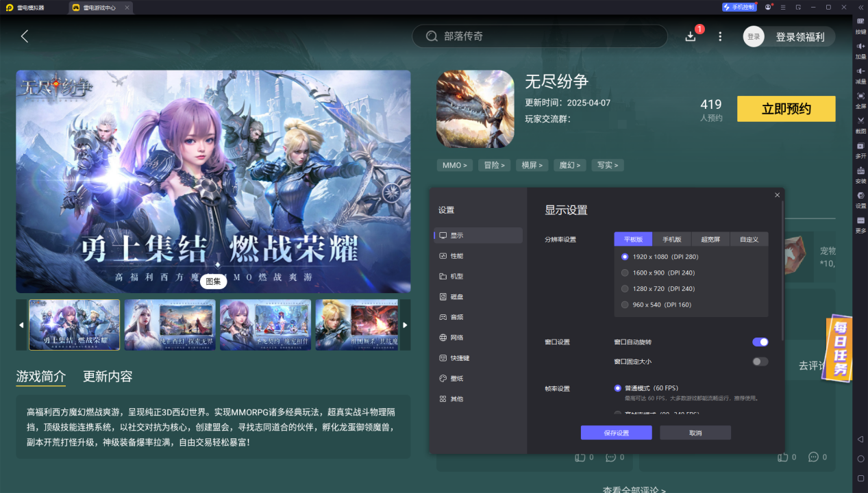Viewport: 868px width, 493px height.
Task: Switch to 雷电游戏中心 window tab
Action: point(99,8)
